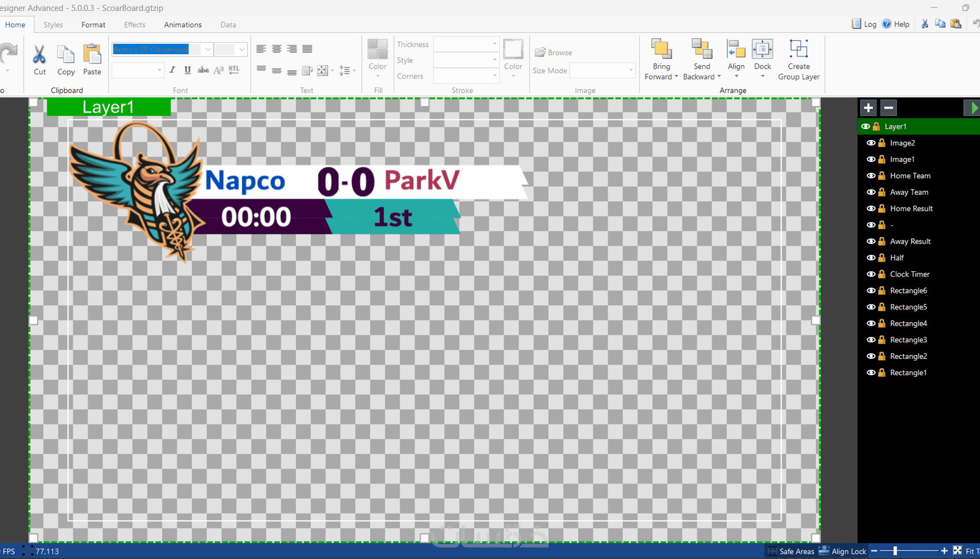Toggle Safe Areas in status bar
Image resolution: width=980 pixels, height=559 pixels.
tap(790, 551)
